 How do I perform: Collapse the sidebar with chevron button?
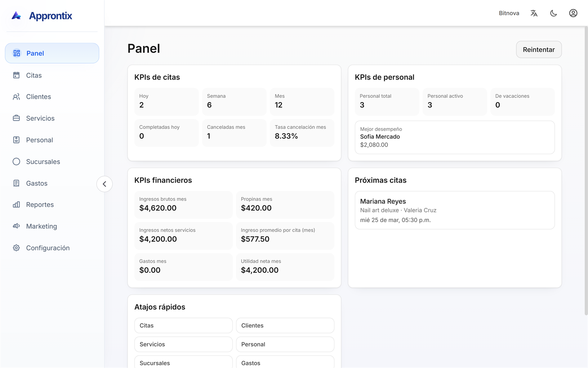[105, 184]
